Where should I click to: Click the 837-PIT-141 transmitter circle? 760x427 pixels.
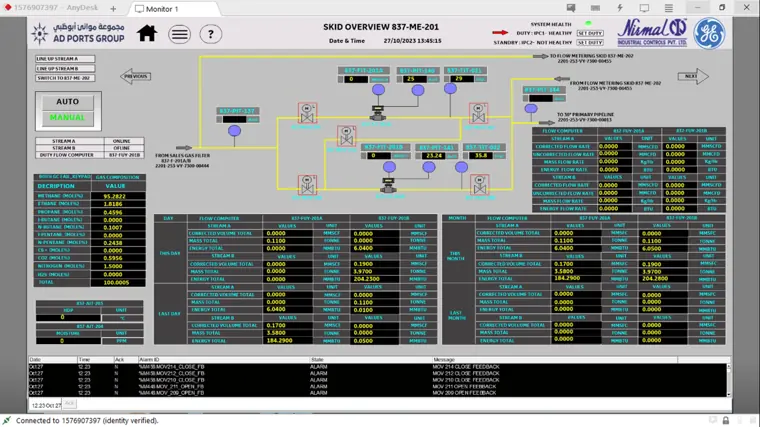(x=428, y=167)
